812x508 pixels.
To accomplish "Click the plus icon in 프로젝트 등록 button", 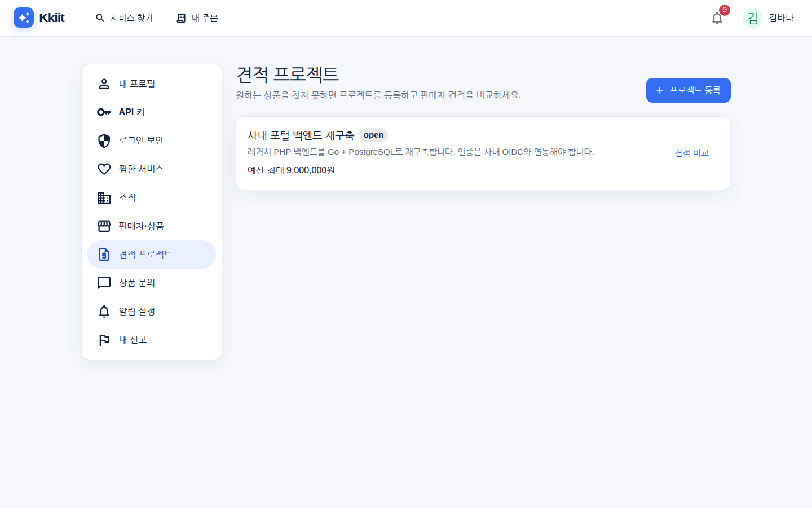I will [x=660, y=90].
